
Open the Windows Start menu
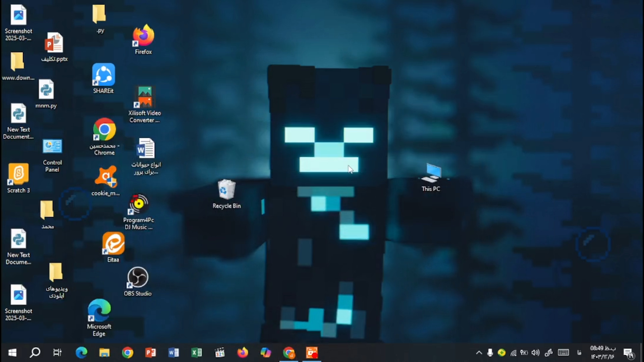[x=12, y=353]
